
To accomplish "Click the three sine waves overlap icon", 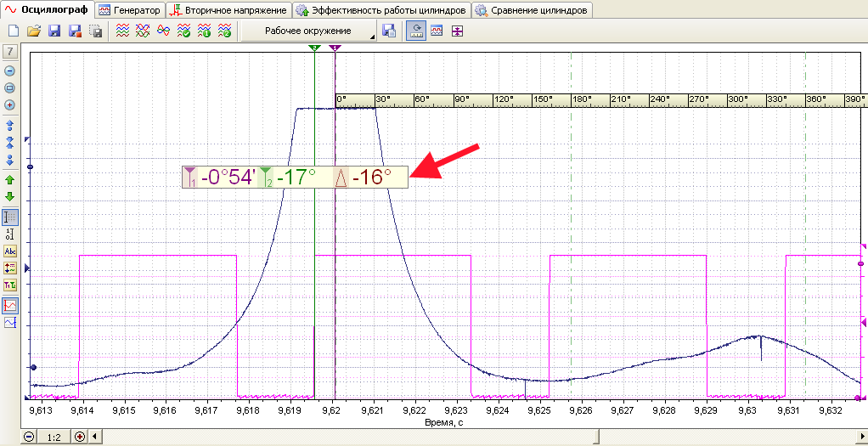I will pos(163,31).
